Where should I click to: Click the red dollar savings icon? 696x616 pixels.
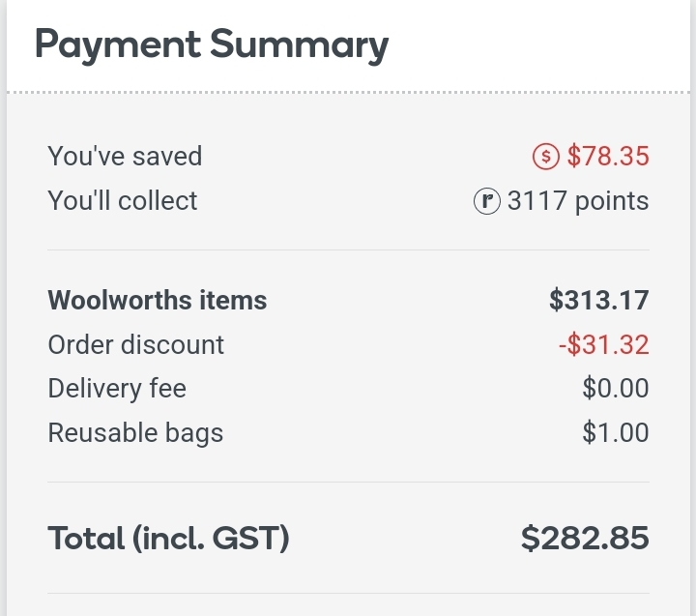[545, 157]
